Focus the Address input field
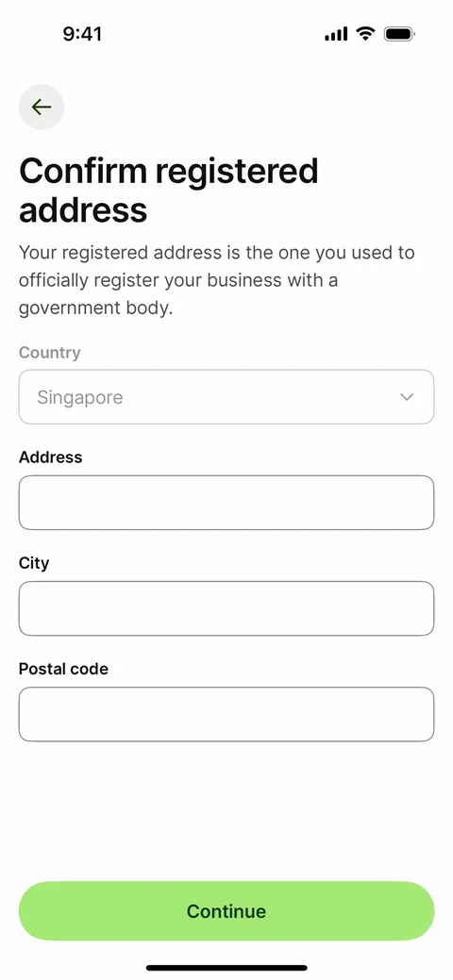The height and width of the screenshot is (980, 453). click(226, 503)
